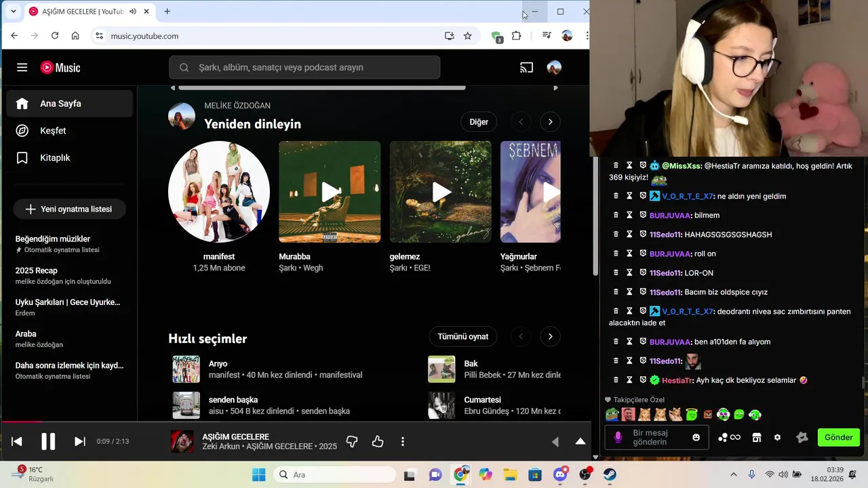868x488 pixels.
Task: Open the player's three-dot options menu
Action: click(x=403, y=441)
